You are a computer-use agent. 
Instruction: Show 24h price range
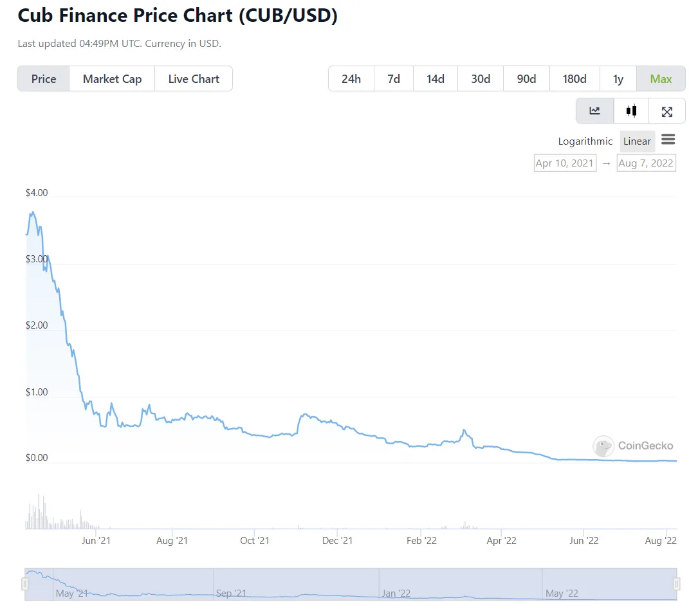click(351, 78)
